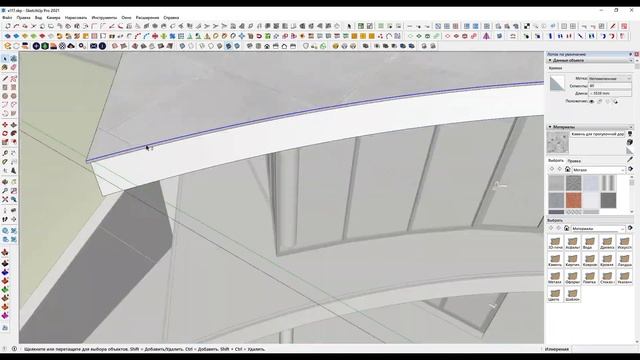The width and height of the screenshot is (640, 360).
Task: Open the Инструменты menu
Action: [x=104, y=18]
